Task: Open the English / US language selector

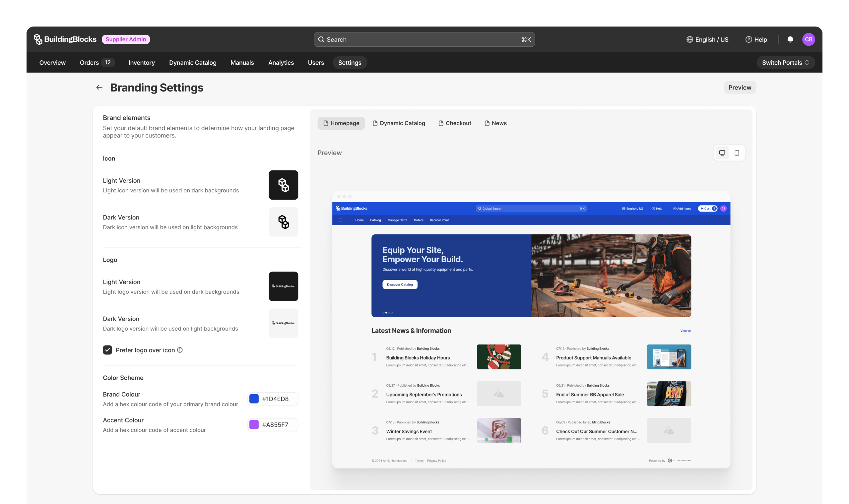Action: [x=707, y=39]
